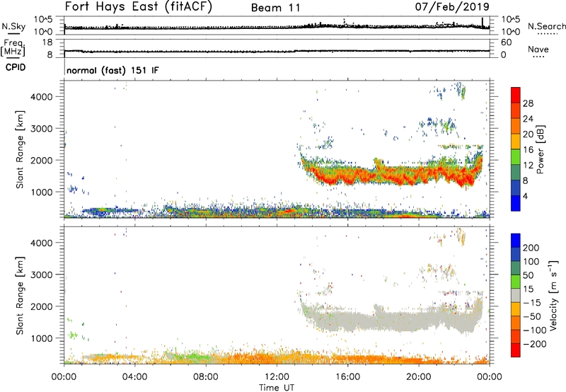566x392 pixels.
Task: Select the "N.Sky" legend label
Action: pos(13,26)
